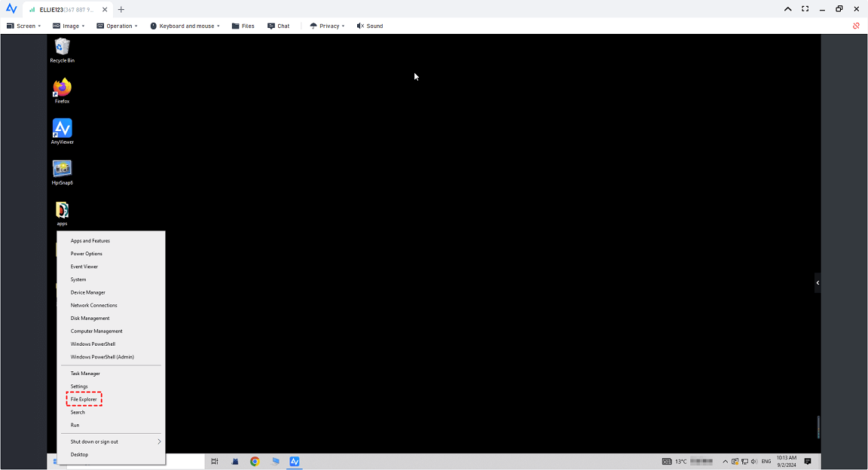Click the remote vertical scrollbar handle

click(818, 427)
